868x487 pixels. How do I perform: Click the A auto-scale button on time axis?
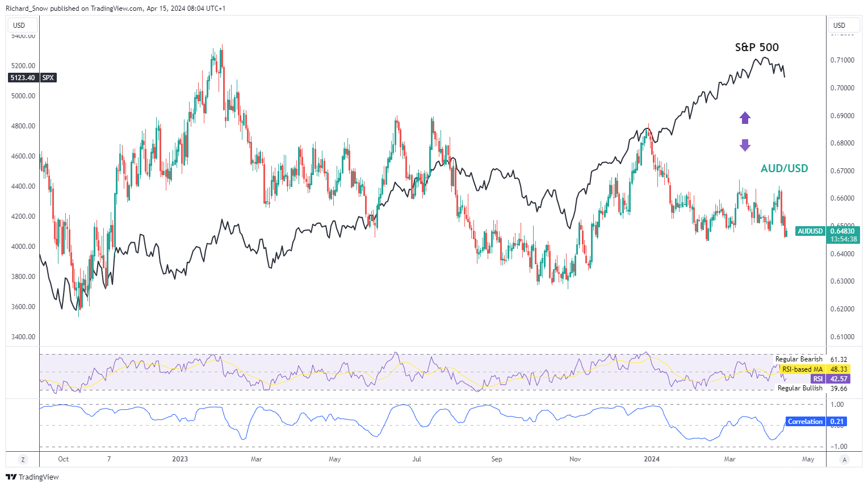coord(844,459)
